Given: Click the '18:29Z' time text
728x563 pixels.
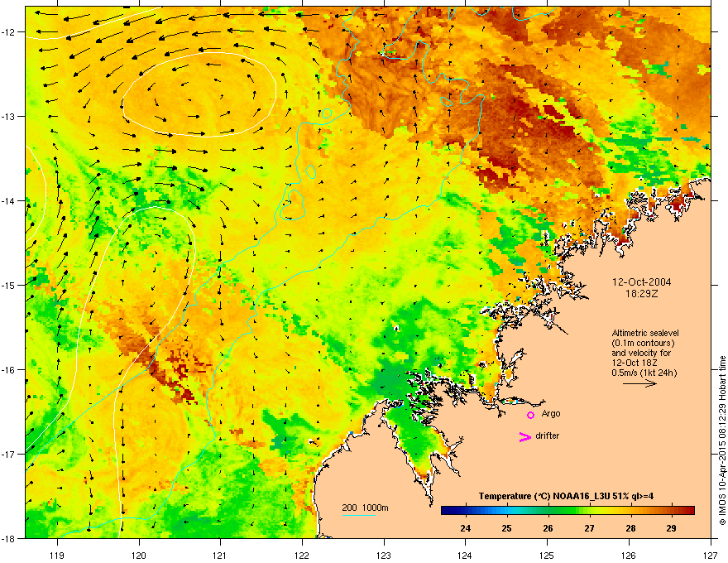Looking at the screenshot, I should click(642, 294).
